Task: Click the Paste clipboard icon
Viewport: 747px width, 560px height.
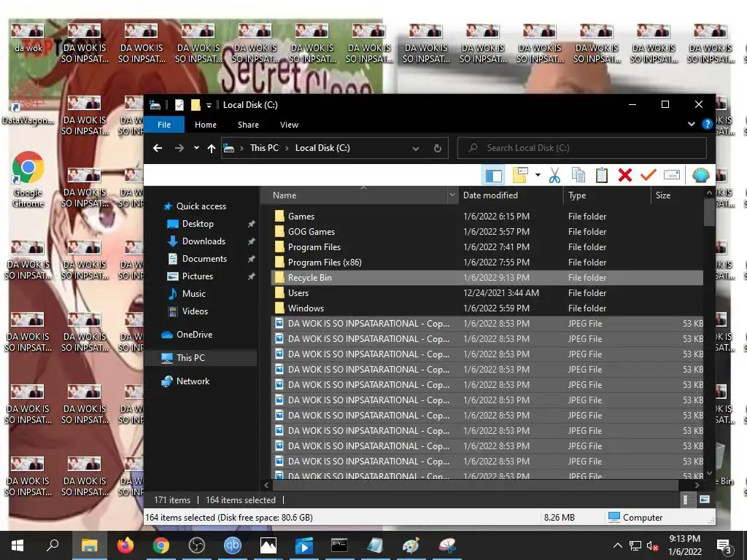Action: tap(602, 175)
